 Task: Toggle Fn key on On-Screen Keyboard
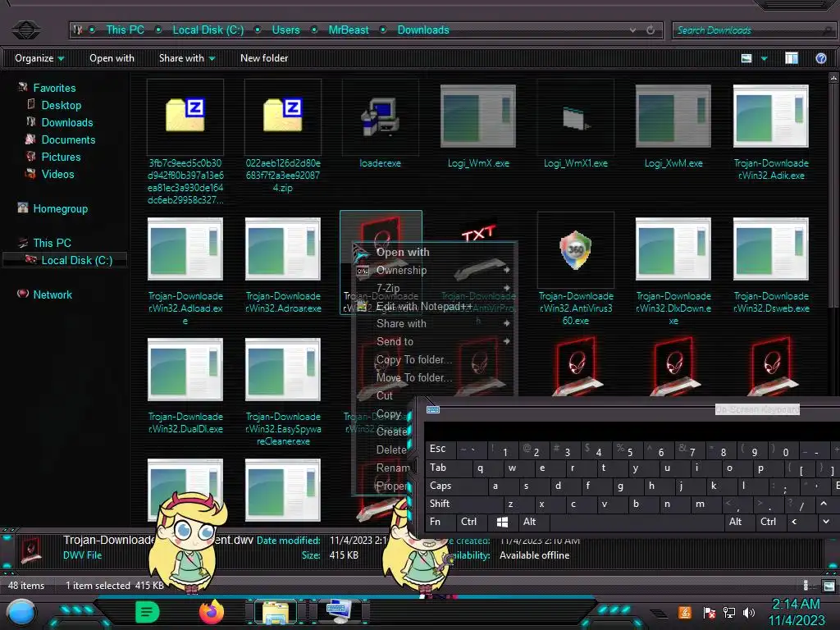click(440, 522)
